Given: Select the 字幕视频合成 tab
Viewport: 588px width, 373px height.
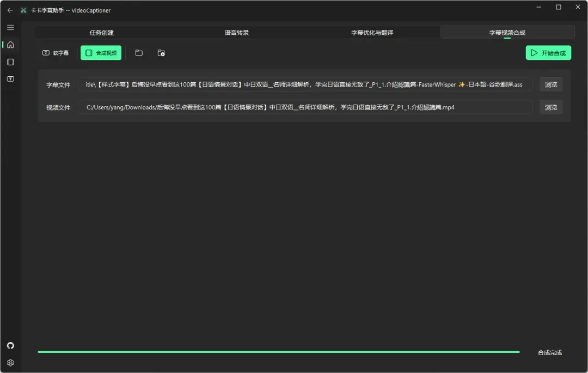Looking at the screenshot, I should (507, 33).
